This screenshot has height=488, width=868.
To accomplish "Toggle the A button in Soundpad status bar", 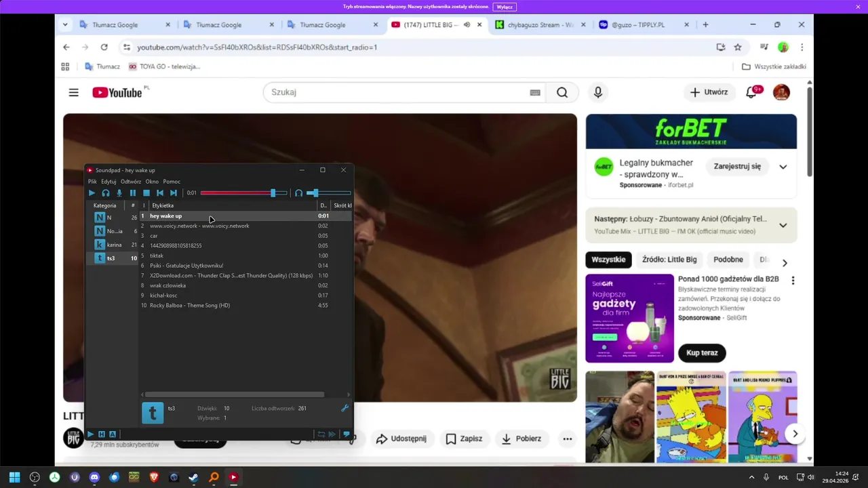I will [113, 434].
